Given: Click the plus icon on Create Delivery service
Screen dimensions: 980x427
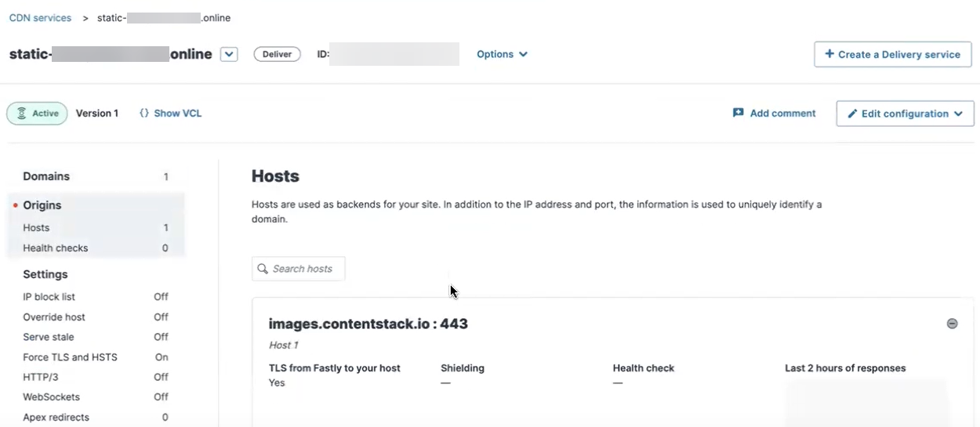Looking at the screenshot, I should 829,55.
